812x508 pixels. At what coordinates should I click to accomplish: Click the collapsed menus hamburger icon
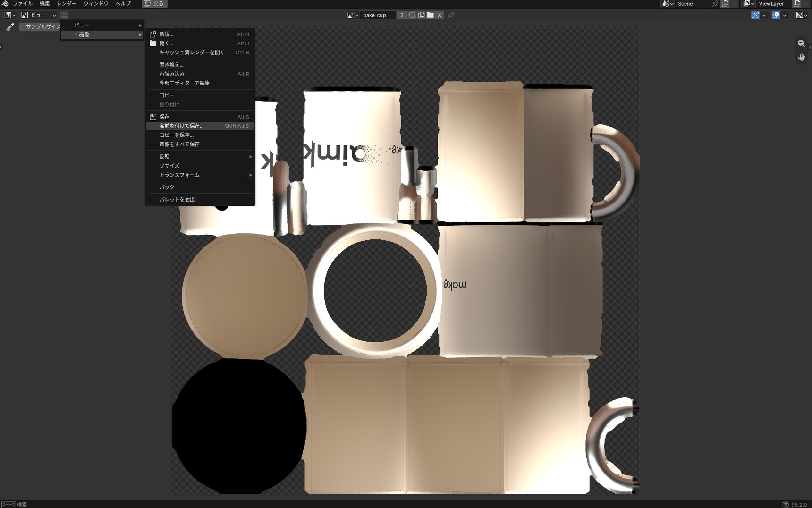(65, 15)
